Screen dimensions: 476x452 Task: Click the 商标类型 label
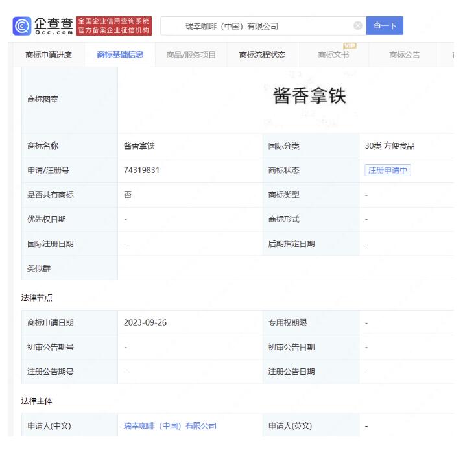283,195
